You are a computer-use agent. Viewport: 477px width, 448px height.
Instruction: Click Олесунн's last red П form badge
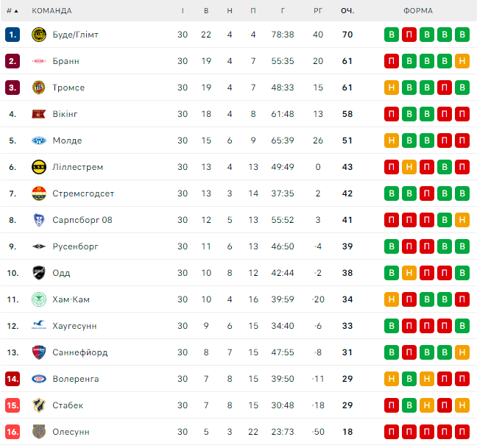point(462,432)
